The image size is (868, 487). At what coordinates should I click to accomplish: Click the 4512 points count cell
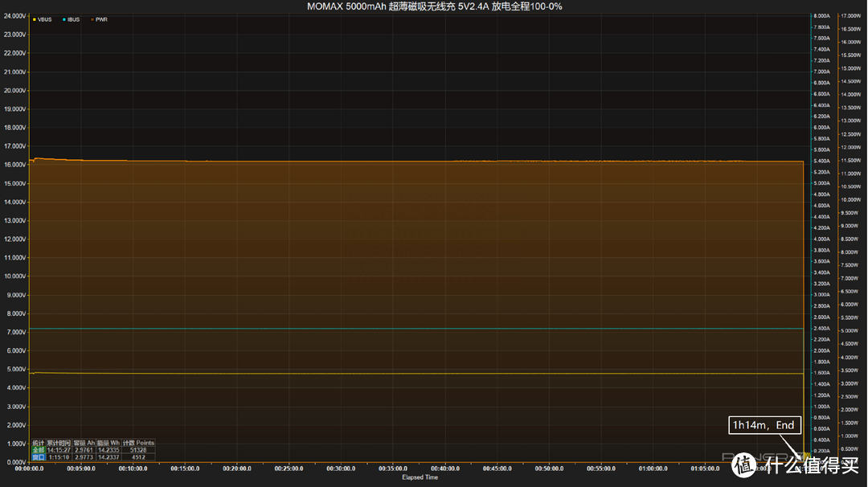pyautogui.click(x=138, y=457)
